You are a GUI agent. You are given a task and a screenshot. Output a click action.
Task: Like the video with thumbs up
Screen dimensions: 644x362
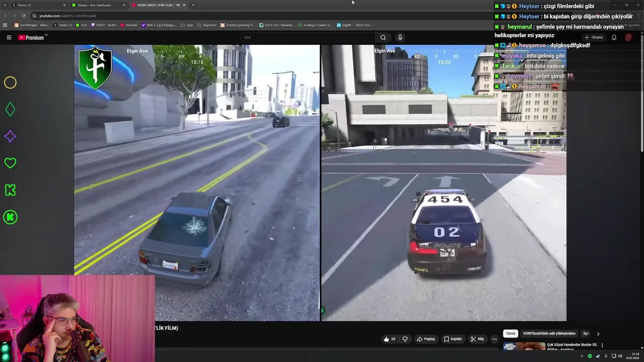click(x=389, y=339)
